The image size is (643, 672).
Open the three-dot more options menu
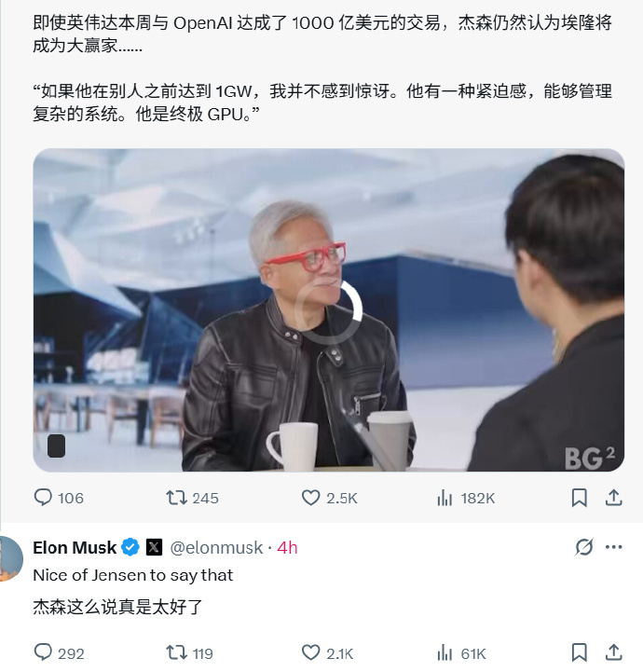(613, 547)
